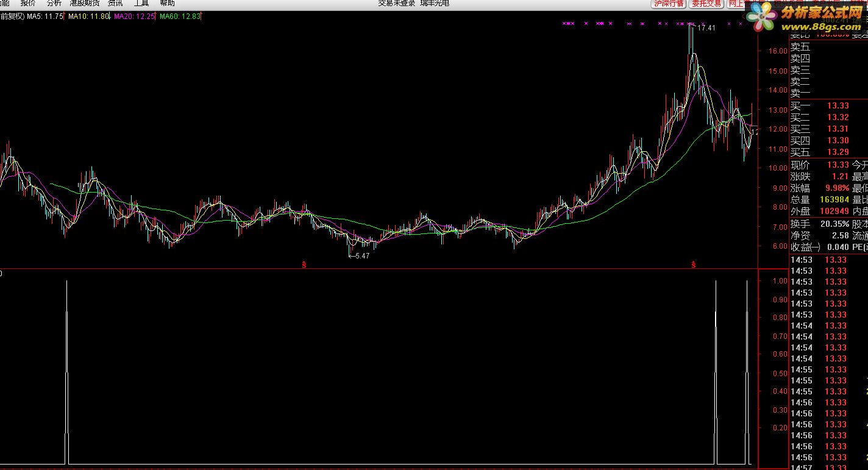Click the MA20: 12.25 indicator label

[x=134, y=16]
